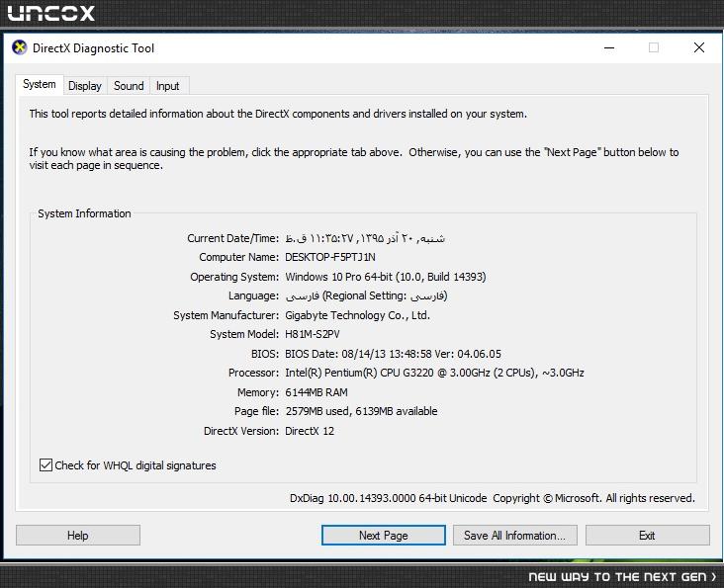Open the Input tab
724x588 pixels.
167,86
